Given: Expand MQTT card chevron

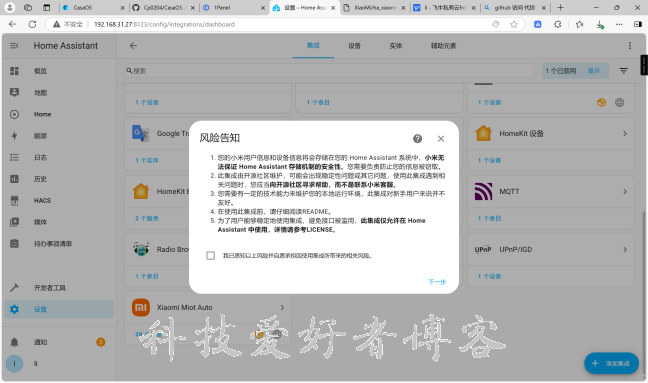Looking at the screenshot, I should pos(625,191).
